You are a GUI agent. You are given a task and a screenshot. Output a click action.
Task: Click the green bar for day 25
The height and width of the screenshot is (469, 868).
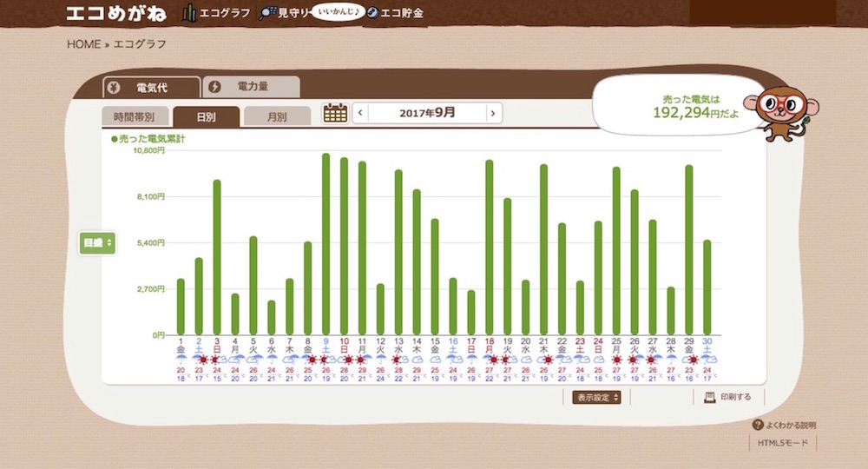[616, 251]
